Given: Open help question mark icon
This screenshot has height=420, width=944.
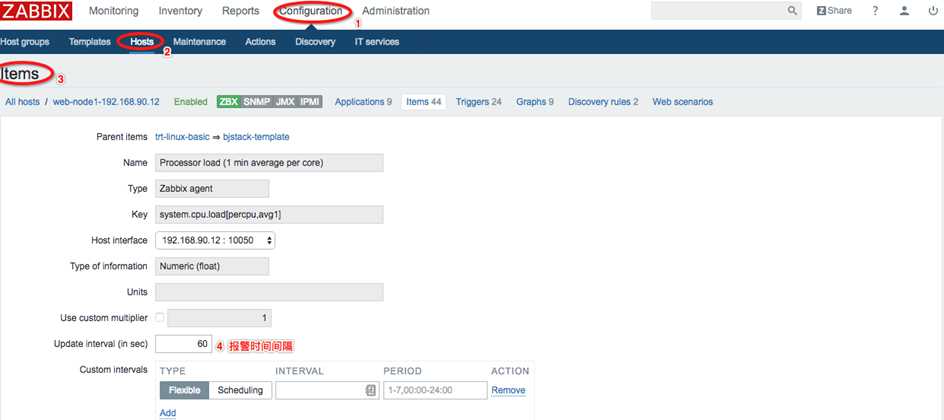Looking at the screenshot, I should tap(875, 11).
